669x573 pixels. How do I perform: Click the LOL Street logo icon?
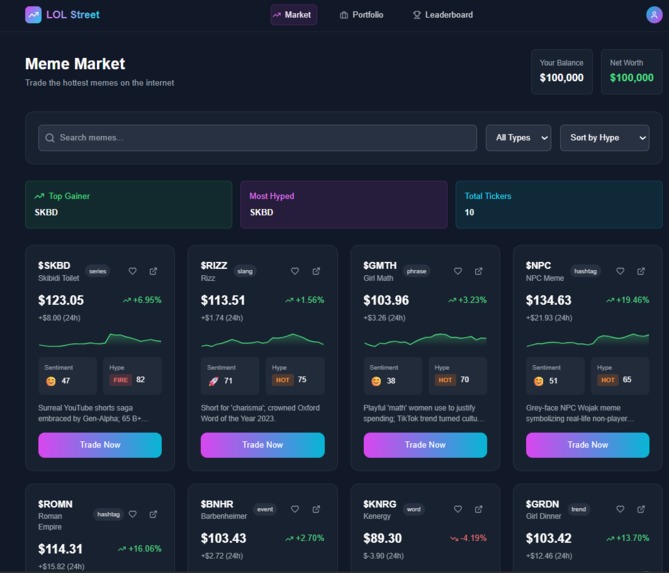33,15
